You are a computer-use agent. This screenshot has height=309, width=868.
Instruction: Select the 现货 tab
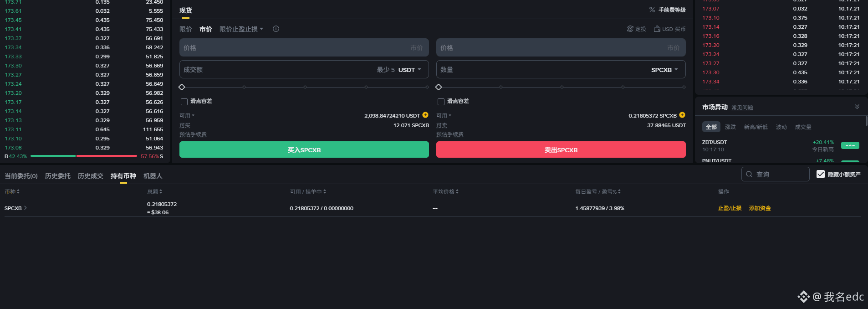(x=185, y=10)
